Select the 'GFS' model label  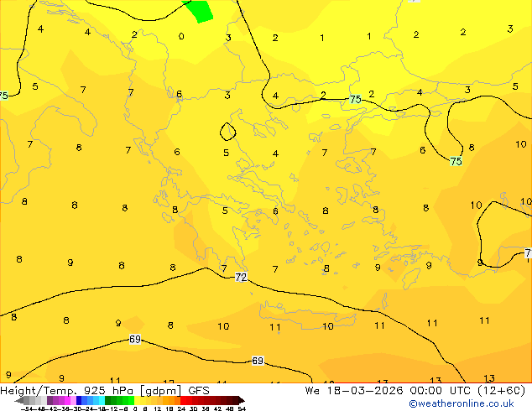(199, 391)
